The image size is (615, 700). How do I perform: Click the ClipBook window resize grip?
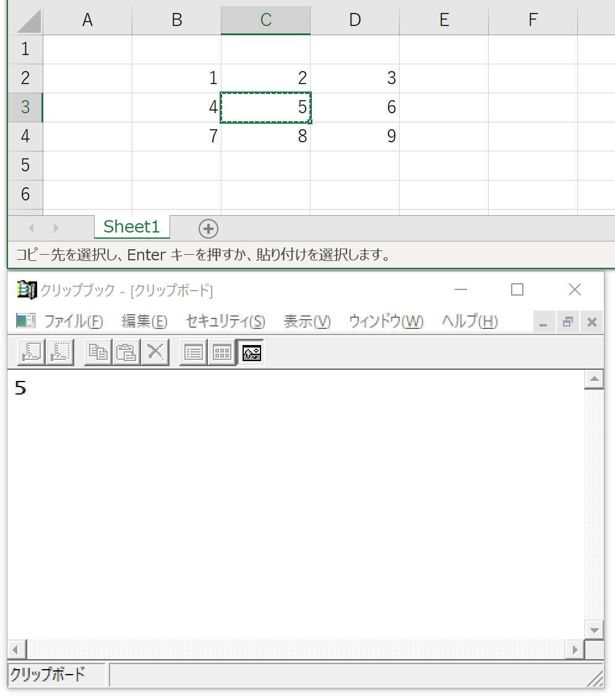point(595,679)
